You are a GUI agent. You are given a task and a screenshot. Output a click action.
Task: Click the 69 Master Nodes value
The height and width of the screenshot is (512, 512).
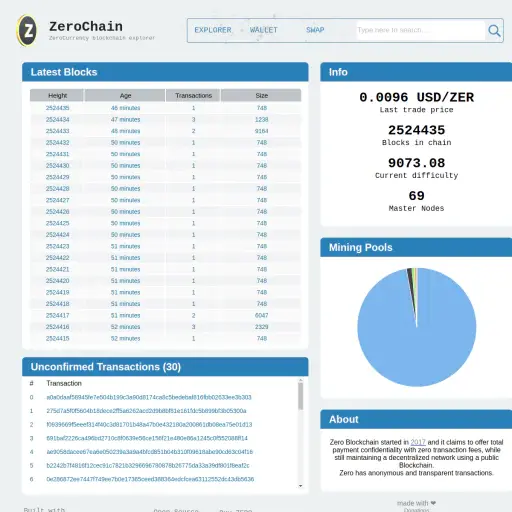coord(417,196)
